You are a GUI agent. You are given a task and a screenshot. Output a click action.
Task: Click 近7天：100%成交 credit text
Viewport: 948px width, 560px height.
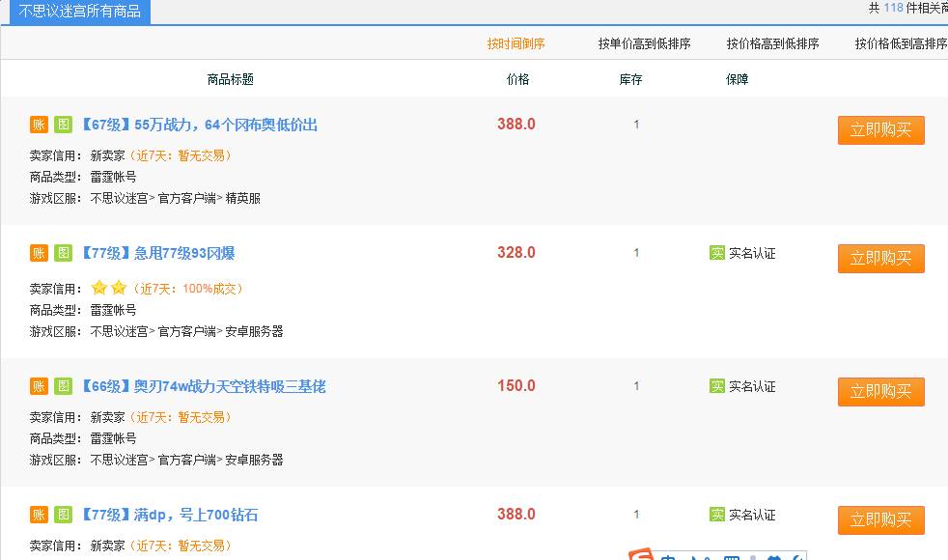click(x=188, y=289)
